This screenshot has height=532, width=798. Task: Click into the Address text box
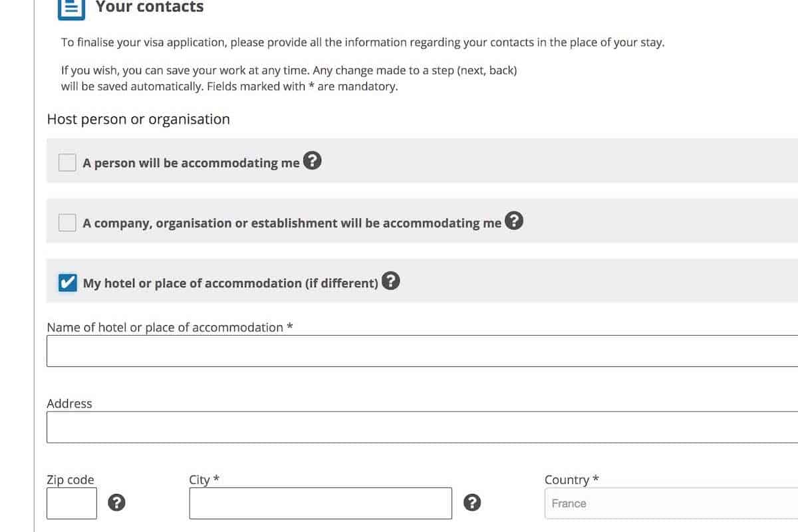pos(422,427)
